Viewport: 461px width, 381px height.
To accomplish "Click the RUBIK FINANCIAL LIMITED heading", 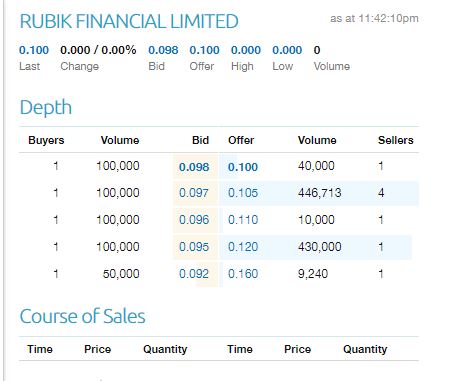I will pos(129,21).
